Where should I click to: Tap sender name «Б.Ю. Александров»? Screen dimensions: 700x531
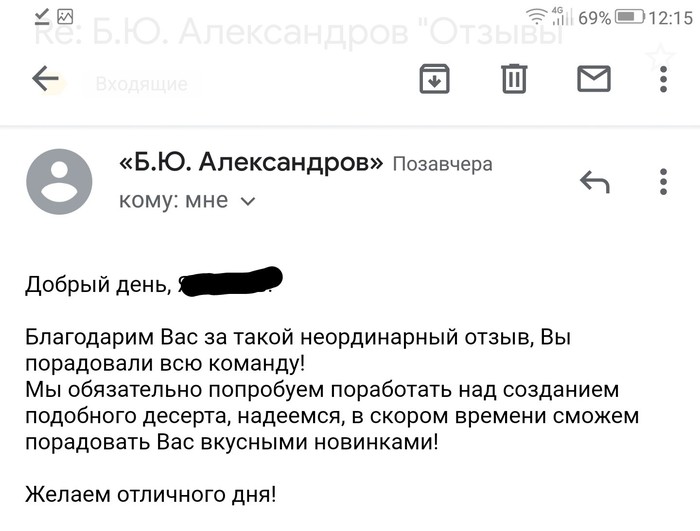(251, 162)
